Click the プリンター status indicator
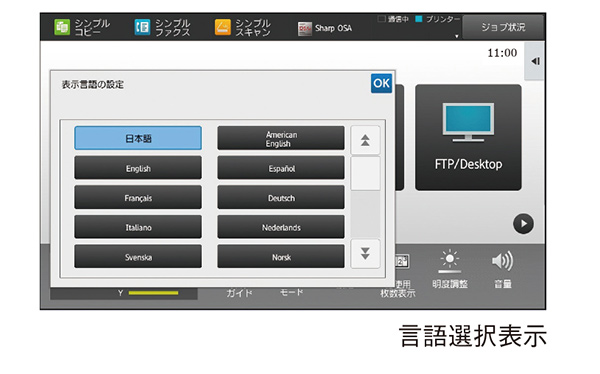This screenshot has width=600, height=374. (x=438, y=19)
